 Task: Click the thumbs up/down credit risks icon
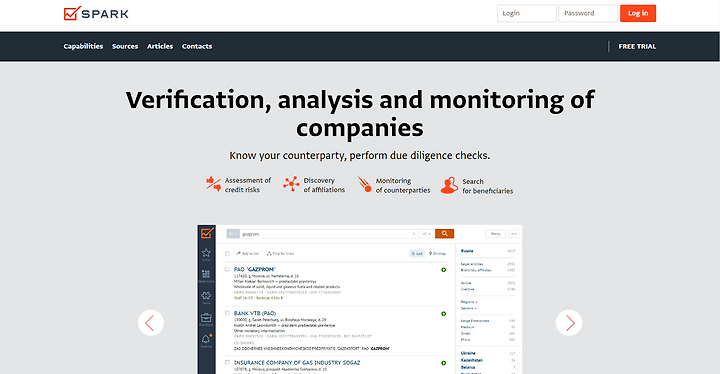[214, 184]
